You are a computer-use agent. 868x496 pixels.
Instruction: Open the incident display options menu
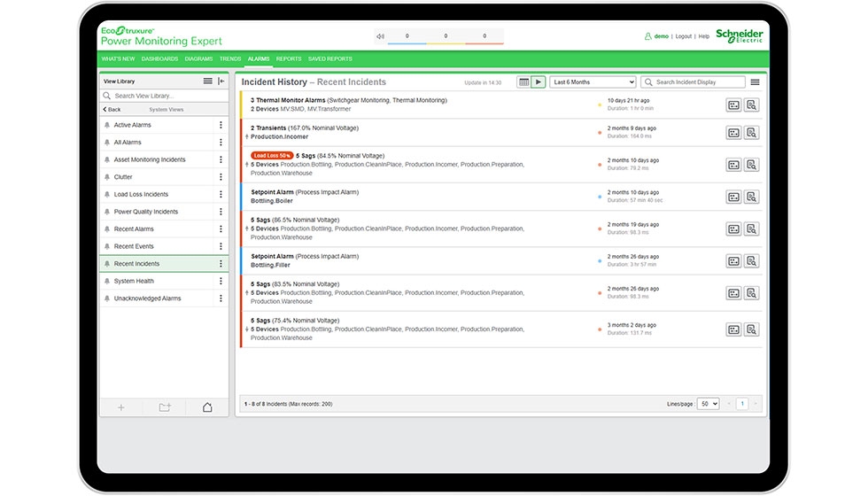tap(755, 82)
